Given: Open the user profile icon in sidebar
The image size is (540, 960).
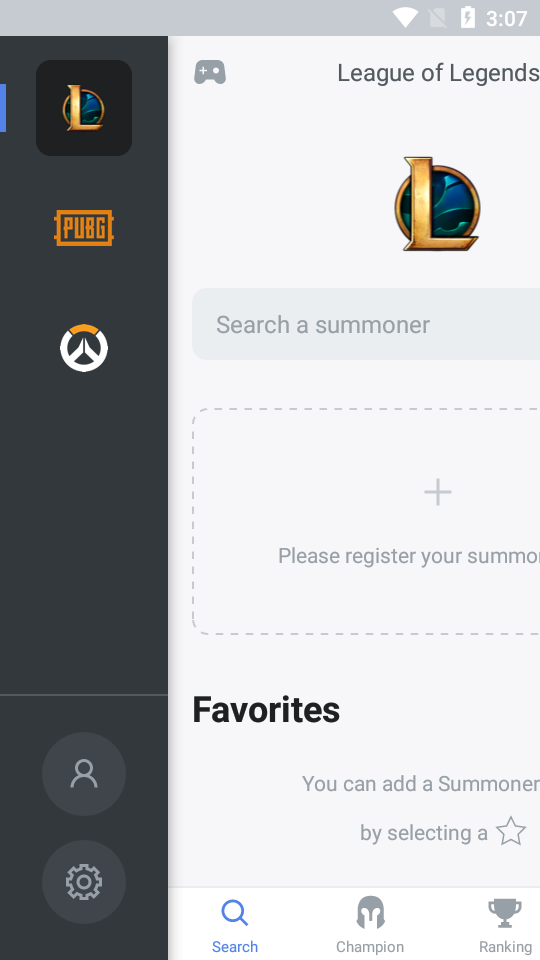Looking at the screenshot, I should (x=84, y=774).
